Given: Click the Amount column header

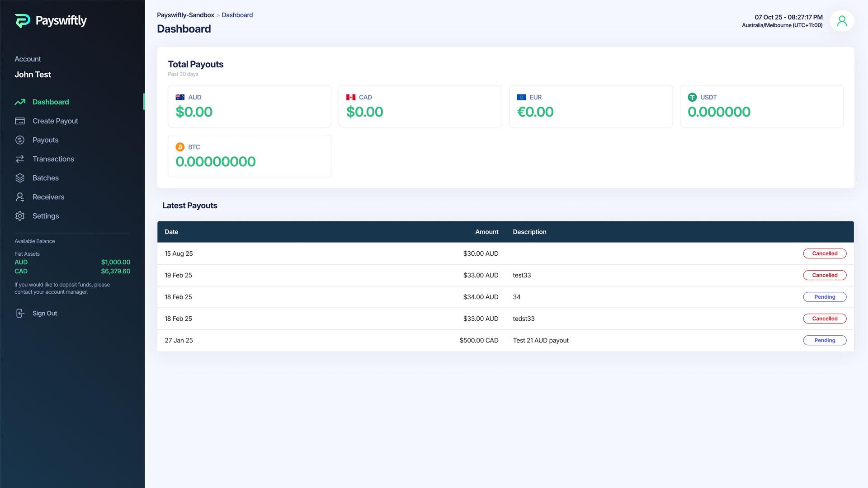Looking at the screenshot, I should pyautogui.click(x=486, y=232).
